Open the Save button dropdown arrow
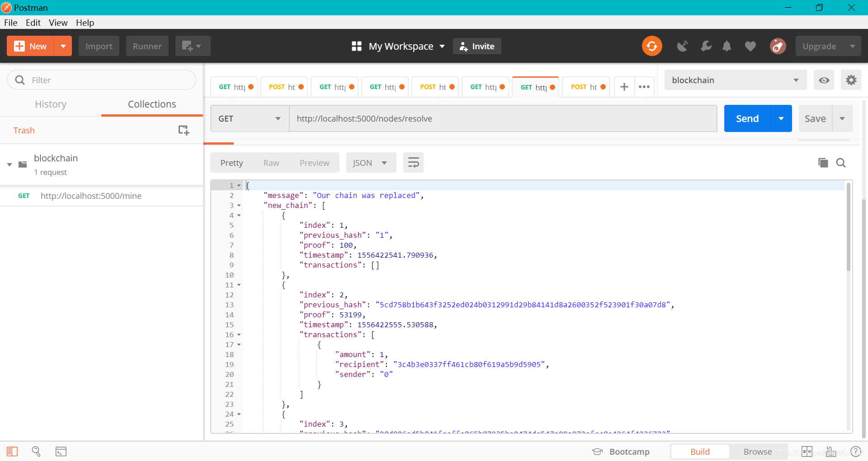The image size is (868, 461). pos(842,118)
